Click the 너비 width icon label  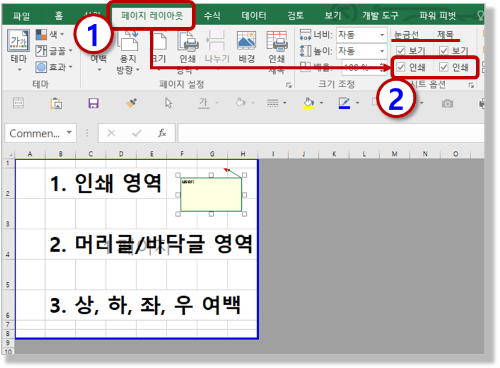click(316, 35)
